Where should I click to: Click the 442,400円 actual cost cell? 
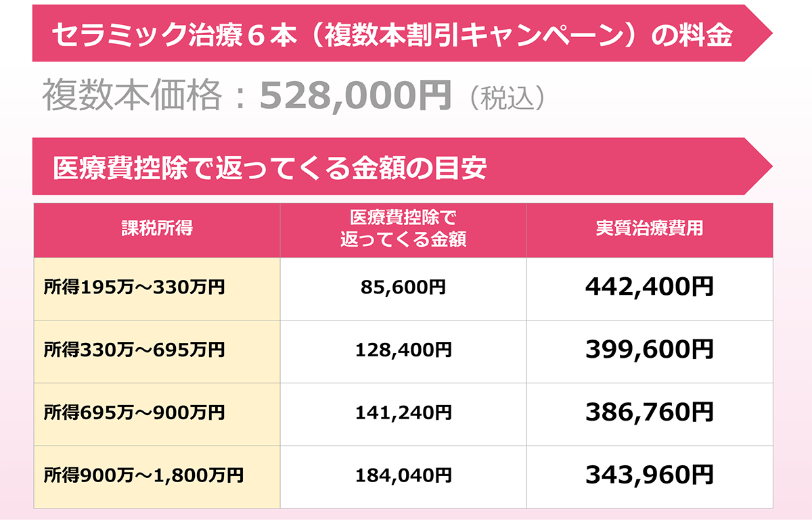tap(650, 288)
